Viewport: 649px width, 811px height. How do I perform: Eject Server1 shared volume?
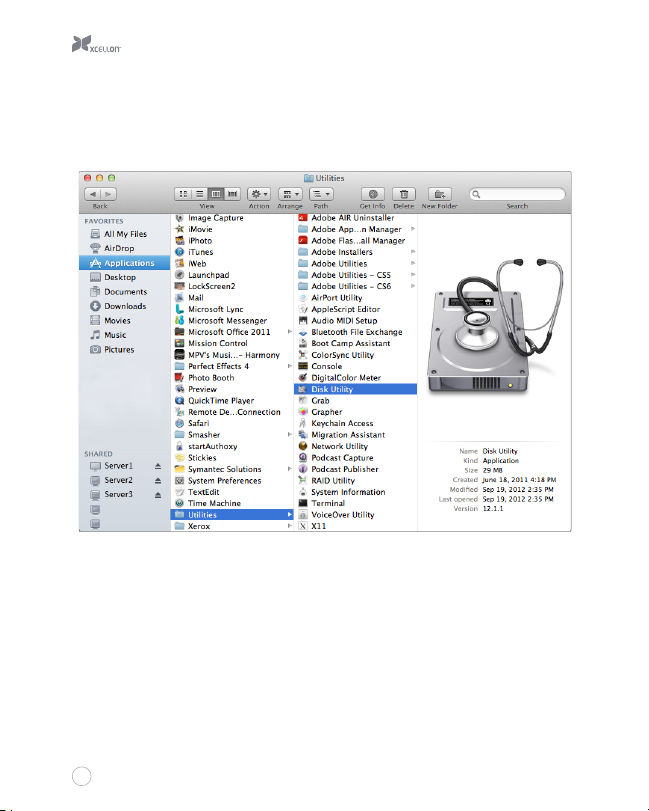pyautogui.click(x=158, y=466)
